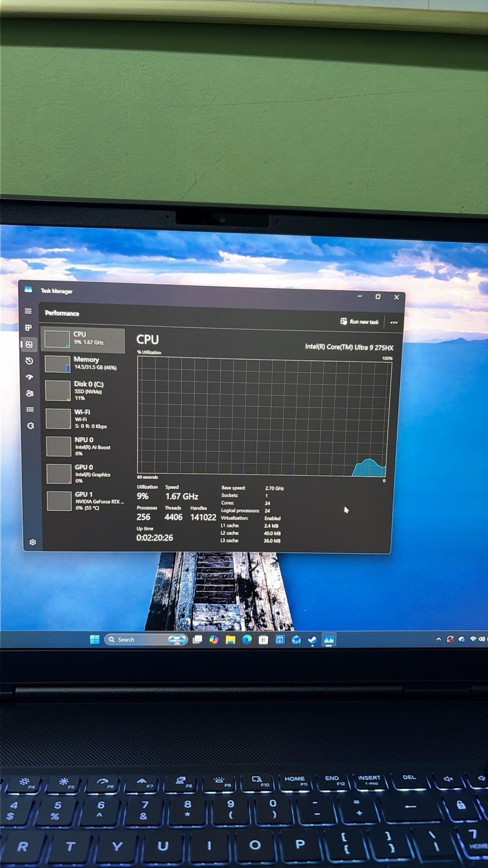Click the Run new task button

coord(359,322)
